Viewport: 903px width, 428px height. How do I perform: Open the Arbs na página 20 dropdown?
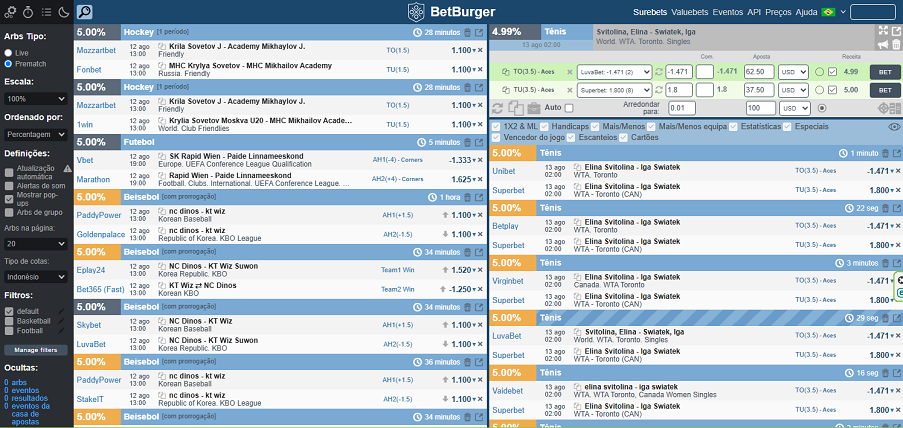(x=36, y=244)
